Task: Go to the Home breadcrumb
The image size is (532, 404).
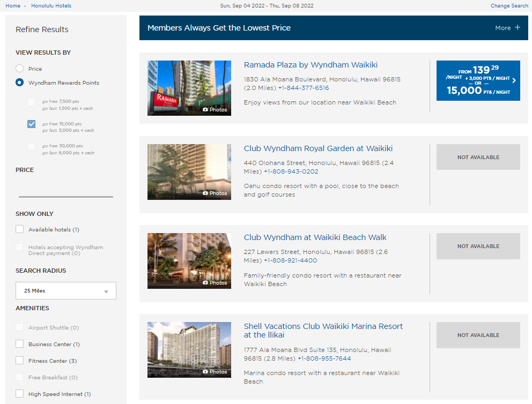Action: (x=13, y=6)
